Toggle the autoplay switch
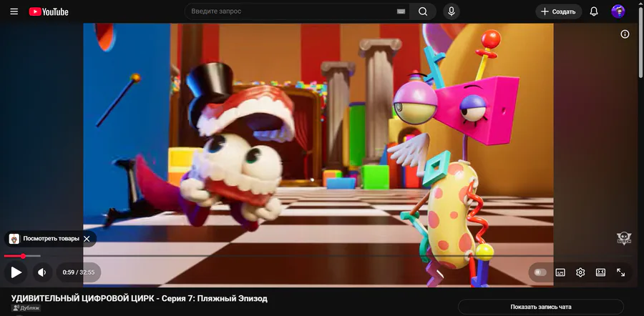 click(x=540, y=272)
